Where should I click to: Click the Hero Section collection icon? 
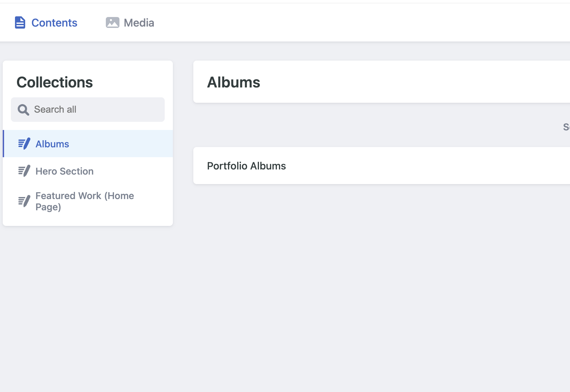[24, 171]
